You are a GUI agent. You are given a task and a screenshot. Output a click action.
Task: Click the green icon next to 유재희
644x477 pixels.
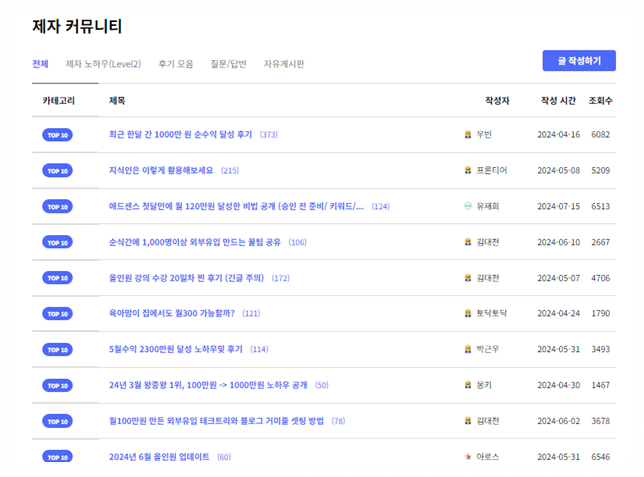(x=468, y=206)
